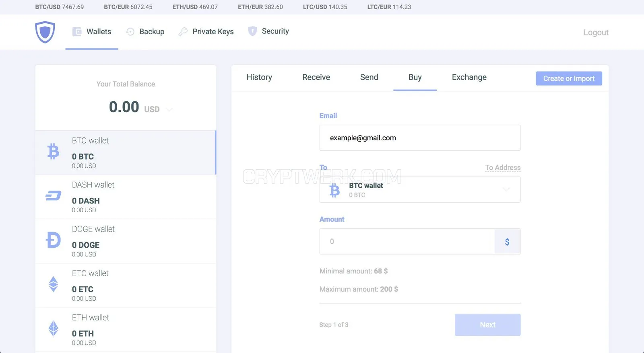Switch to the Send tab
The width and height of the screenshot is (644, 353).
(369, 77)
